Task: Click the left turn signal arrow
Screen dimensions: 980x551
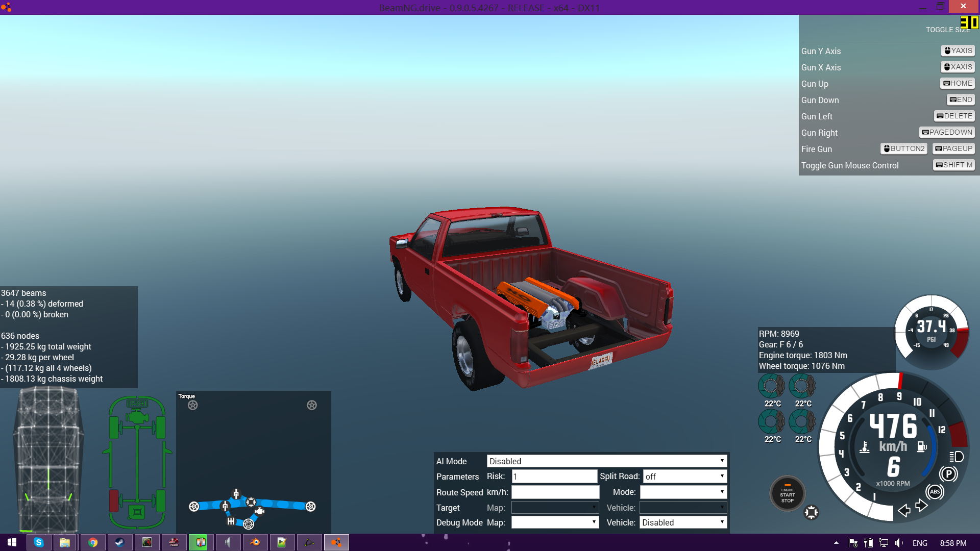Action: click(904, 510)
